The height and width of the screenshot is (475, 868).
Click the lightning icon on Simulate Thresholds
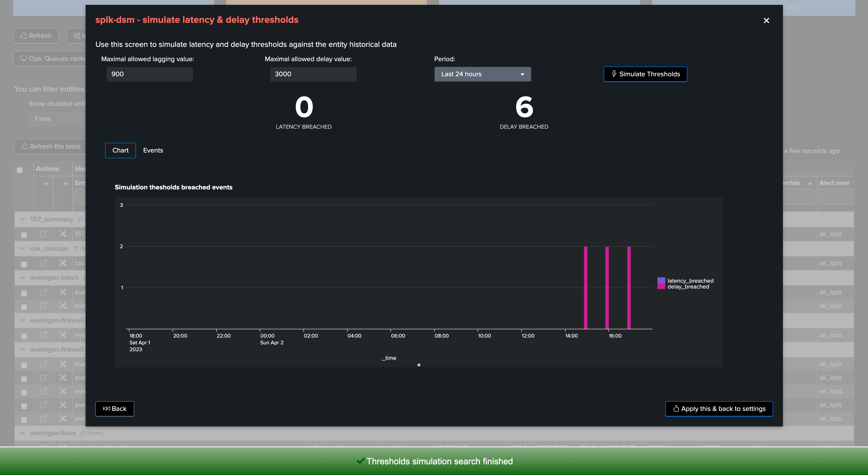(614, 74)
